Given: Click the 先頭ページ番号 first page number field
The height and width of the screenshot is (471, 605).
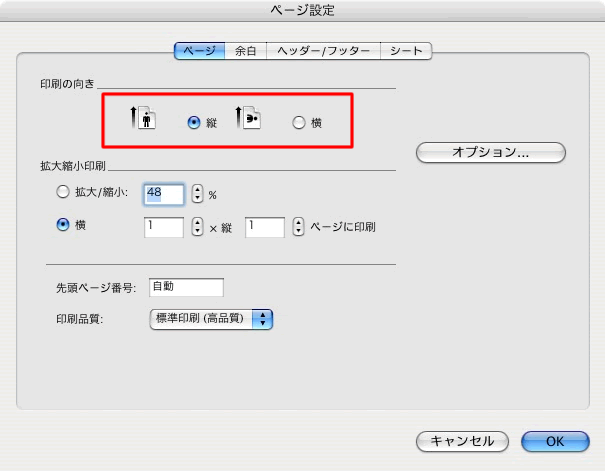Looking at the screenshot, I should click(185, 288).
